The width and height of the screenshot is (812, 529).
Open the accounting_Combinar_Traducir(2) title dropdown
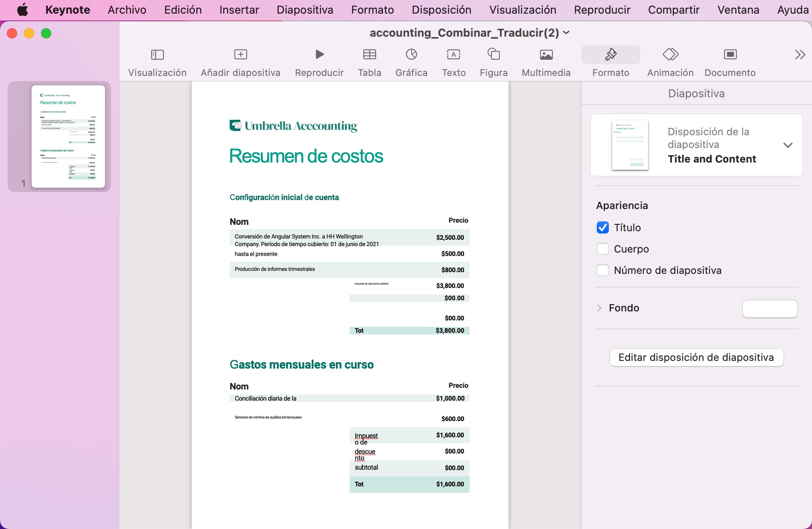point(567,32)
